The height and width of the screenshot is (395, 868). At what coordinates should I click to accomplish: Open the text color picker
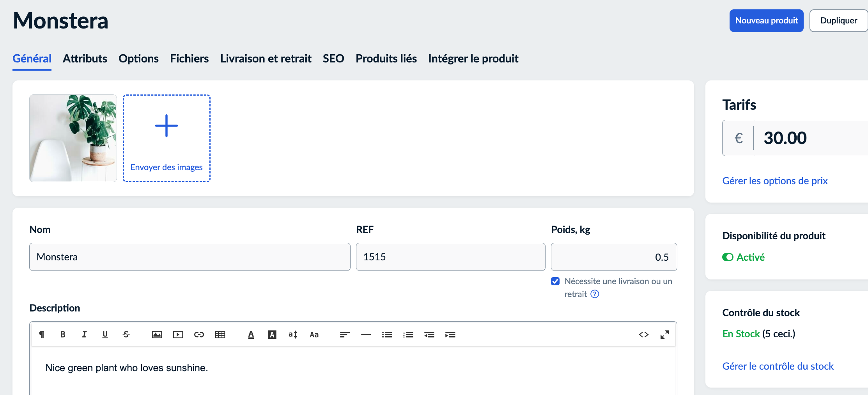[x=251, y=335]
